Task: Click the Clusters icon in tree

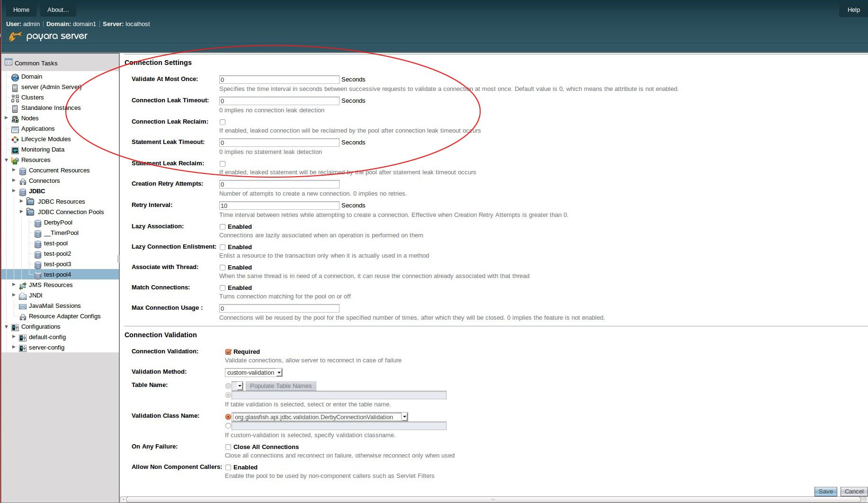Action: click(x=15, y=98)
